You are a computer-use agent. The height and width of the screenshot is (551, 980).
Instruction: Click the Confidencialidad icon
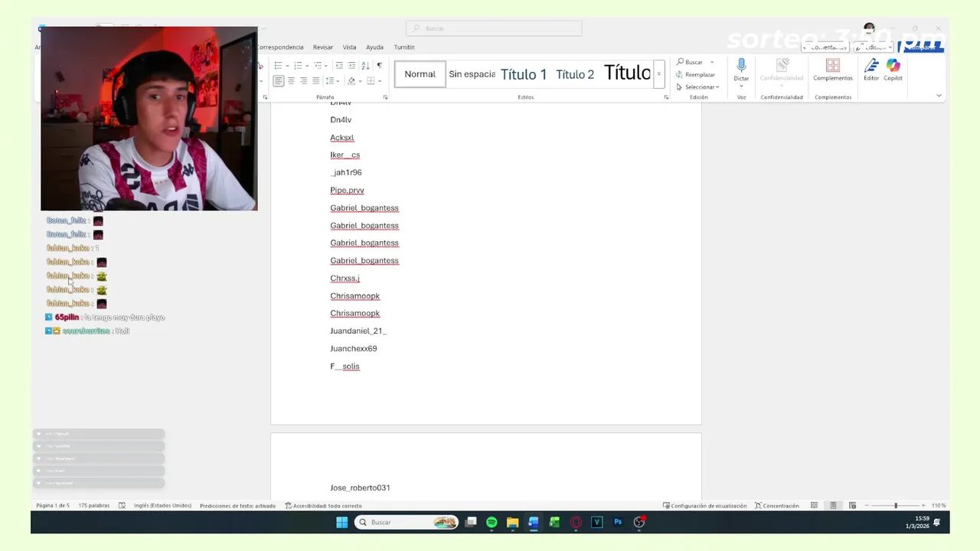(782, 66)
